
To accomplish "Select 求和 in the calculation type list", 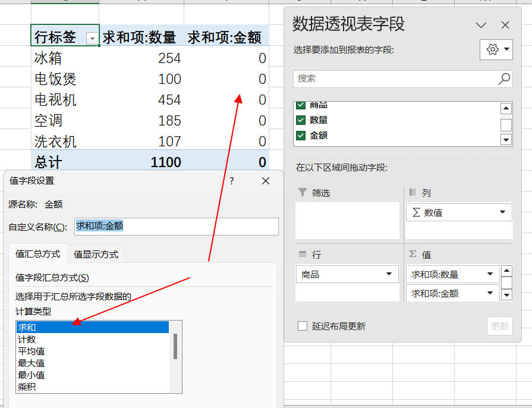I will [93, 327].
